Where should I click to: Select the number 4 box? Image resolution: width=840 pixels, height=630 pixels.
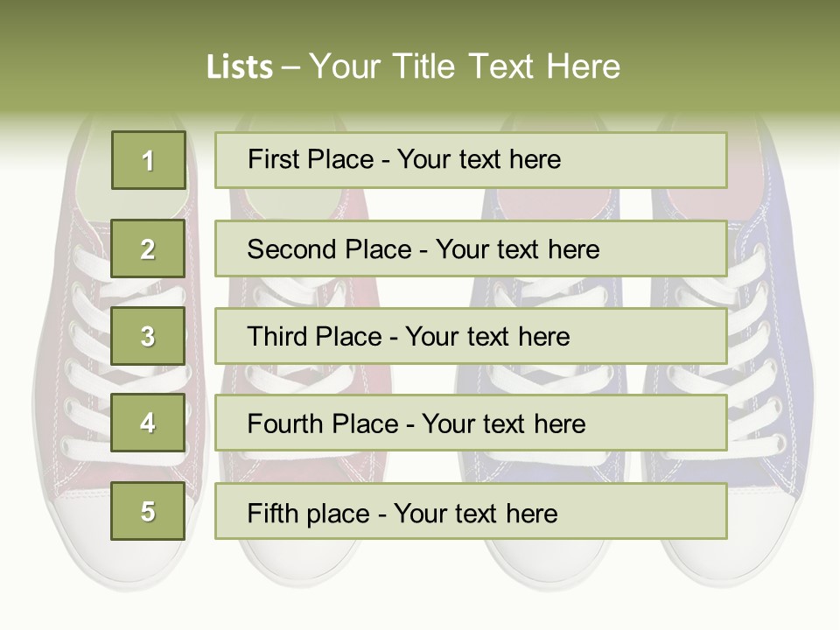pos(148,423)
